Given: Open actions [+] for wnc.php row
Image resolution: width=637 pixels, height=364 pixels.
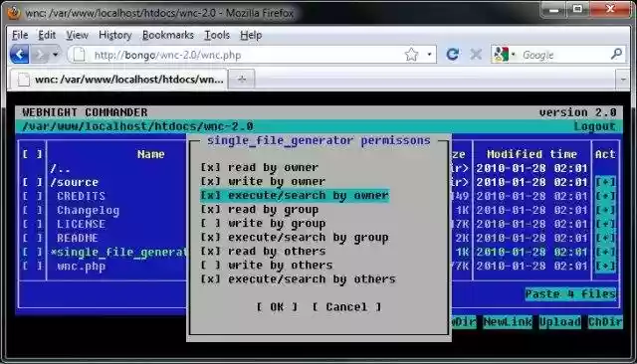Looking at the screenshot, I should [x=605, y=267].
